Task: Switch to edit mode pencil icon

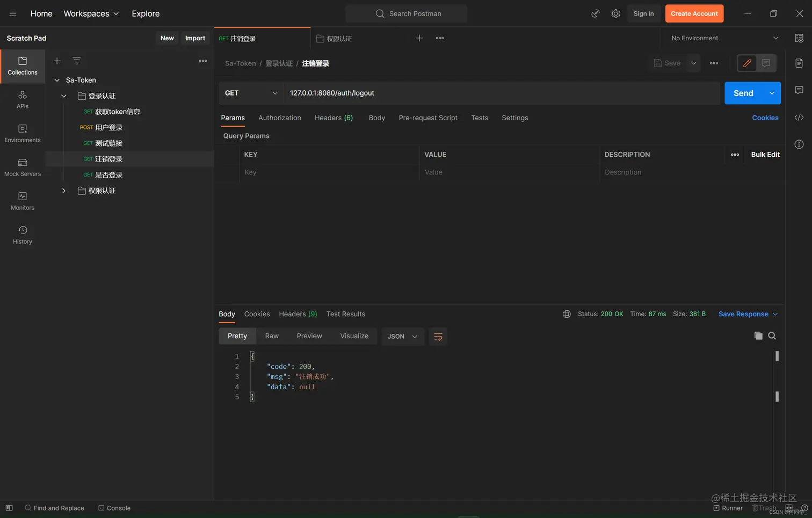Action: (747, 63)
